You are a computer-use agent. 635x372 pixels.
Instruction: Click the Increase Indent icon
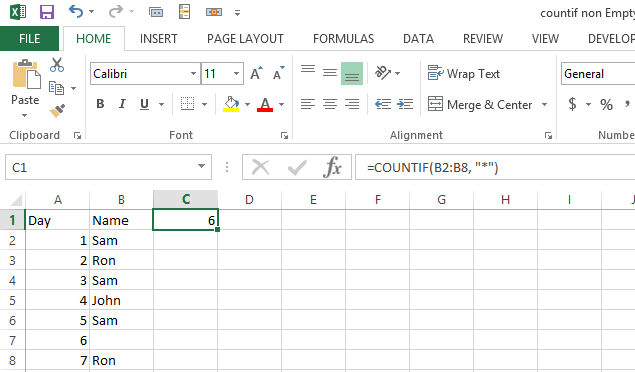405,104
